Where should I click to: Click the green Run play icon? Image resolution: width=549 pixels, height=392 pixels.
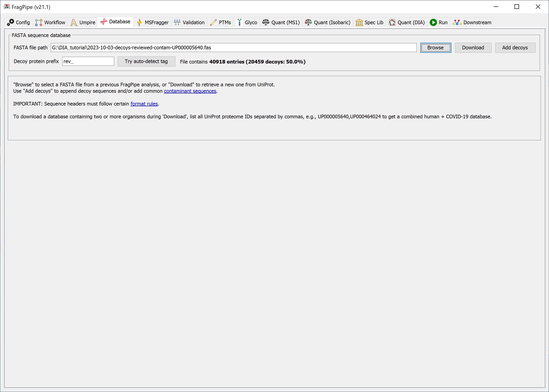coord(433,22)
